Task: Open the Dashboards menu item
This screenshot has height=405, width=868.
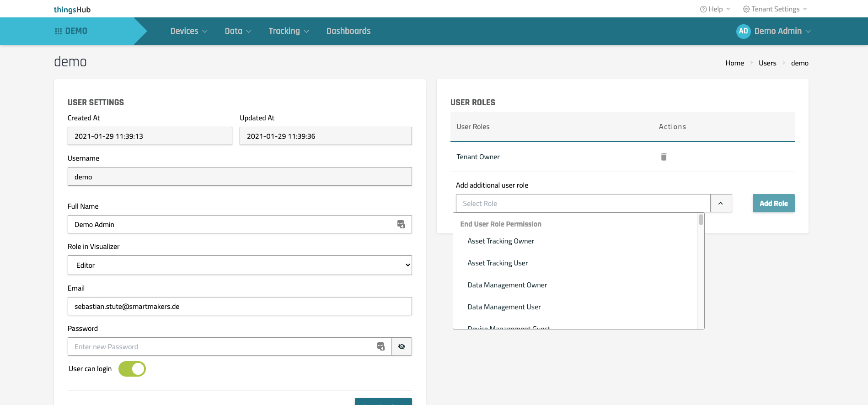Action: 348,31
